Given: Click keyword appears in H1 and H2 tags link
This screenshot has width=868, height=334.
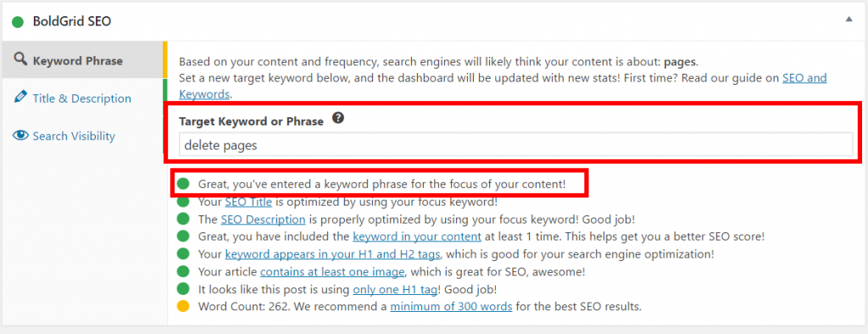Looking at the screenshot, I should click(332, 254).
